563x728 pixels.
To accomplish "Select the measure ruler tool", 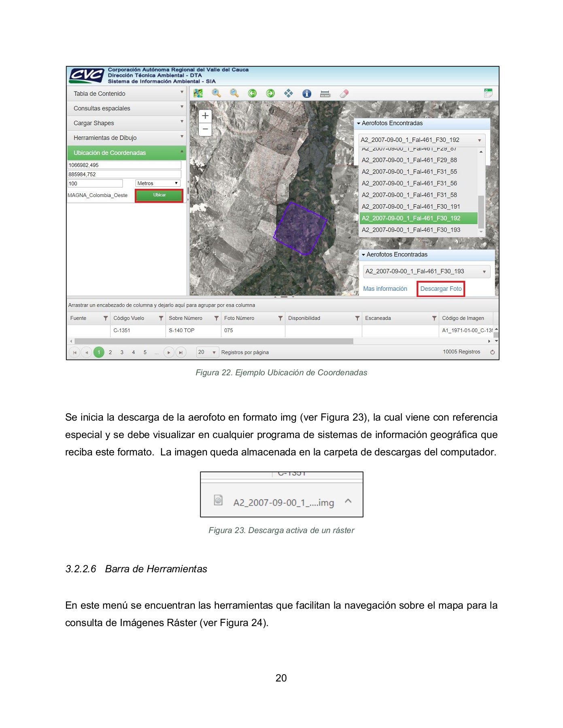I will click(325, 94).
